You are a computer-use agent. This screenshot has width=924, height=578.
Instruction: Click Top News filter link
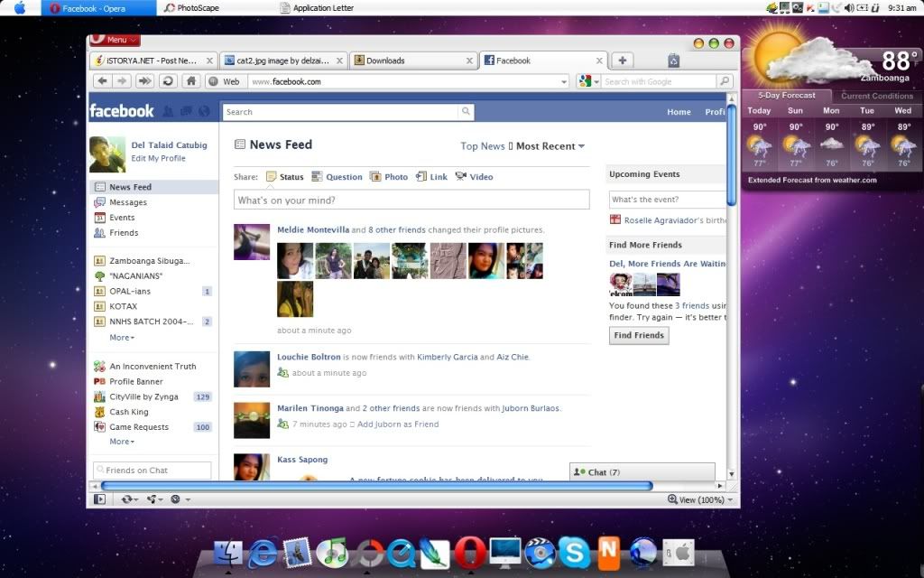[x=483, y=146]
